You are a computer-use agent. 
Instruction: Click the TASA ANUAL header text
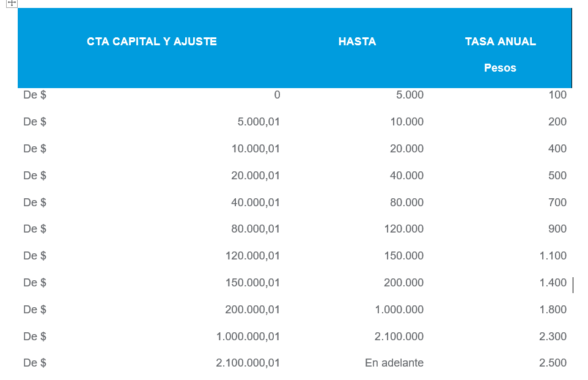[x=500, y=42]
